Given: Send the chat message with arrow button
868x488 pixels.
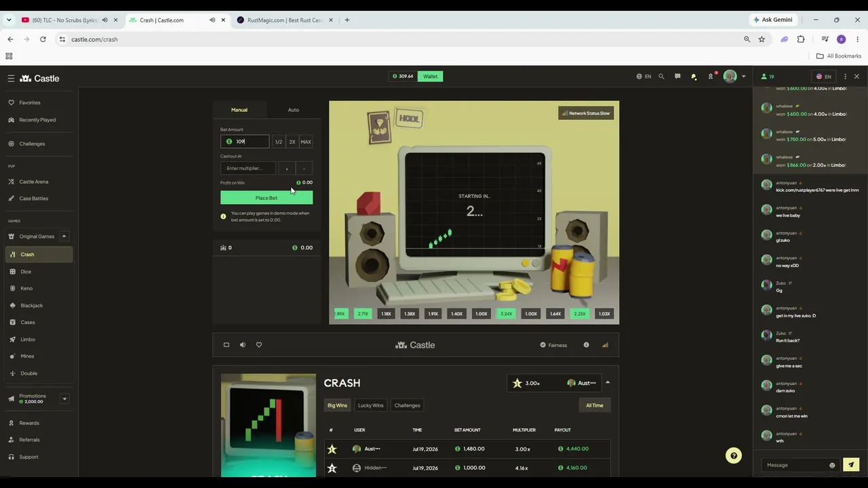Looking at the screenshot, I should point(851,465).
